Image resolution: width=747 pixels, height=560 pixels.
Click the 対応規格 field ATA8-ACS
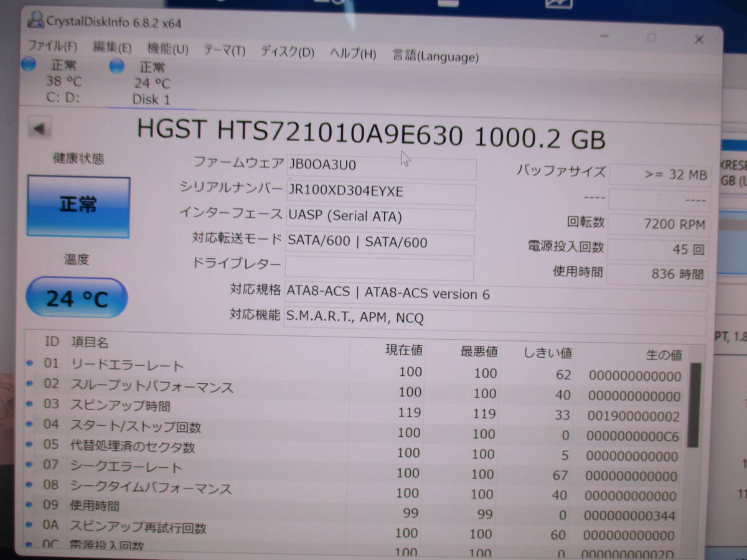click(x=496, y=296)
